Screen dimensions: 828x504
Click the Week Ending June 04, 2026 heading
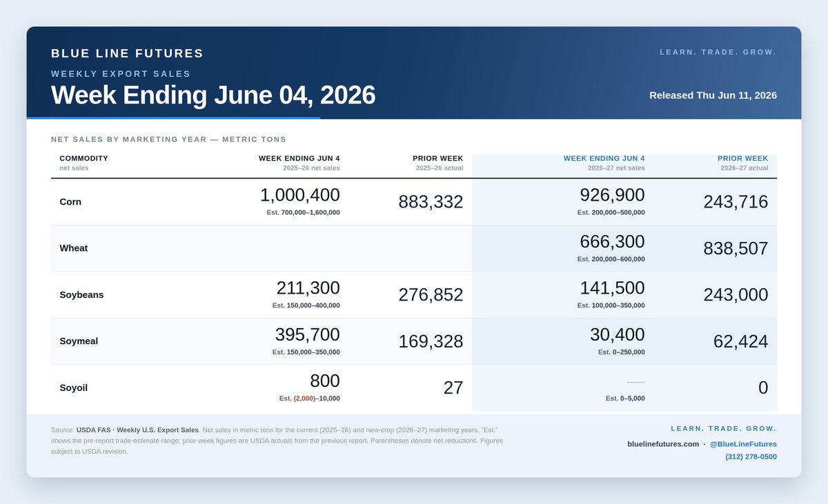[213, 95]
